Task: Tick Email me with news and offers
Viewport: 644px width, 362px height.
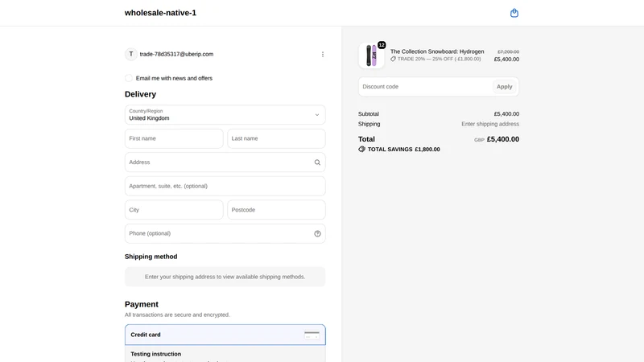Action: 129,78
